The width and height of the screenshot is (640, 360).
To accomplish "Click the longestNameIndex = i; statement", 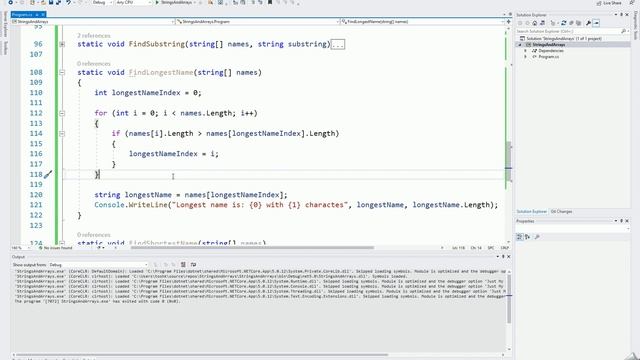I will tap(173, 154).
